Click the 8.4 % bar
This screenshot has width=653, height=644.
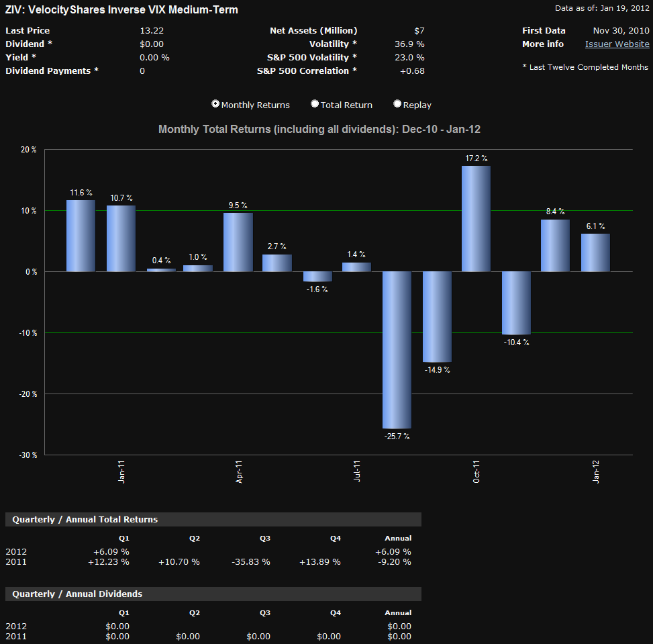tap(555, 245)
